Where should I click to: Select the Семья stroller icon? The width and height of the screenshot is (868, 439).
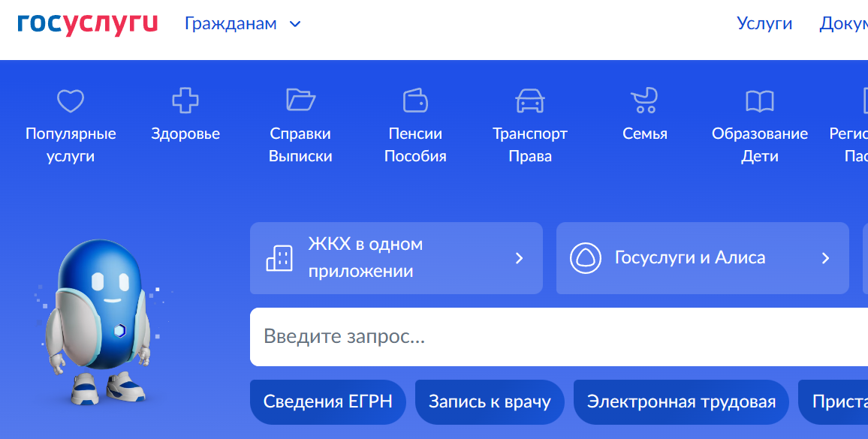[645, 100]
